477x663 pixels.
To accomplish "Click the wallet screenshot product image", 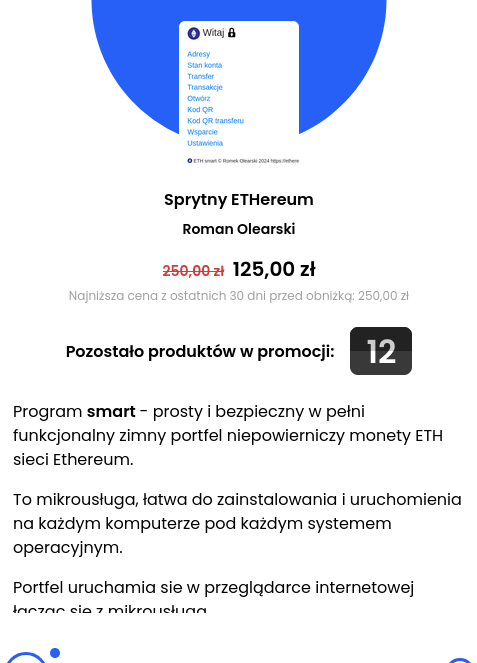I will point(239,93).
